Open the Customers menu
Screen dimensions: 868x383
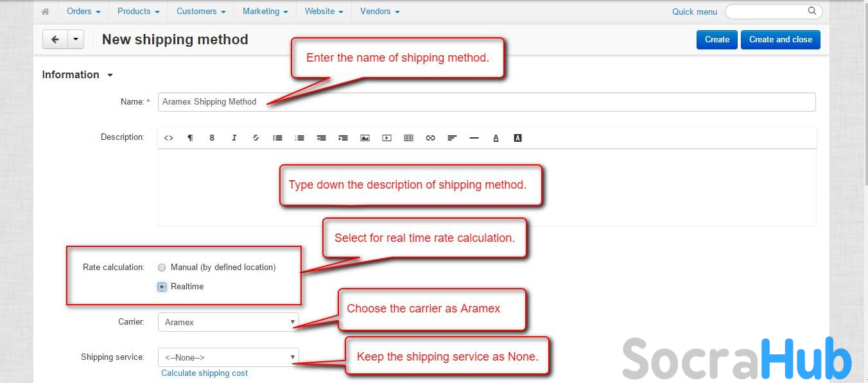(201, 12)
